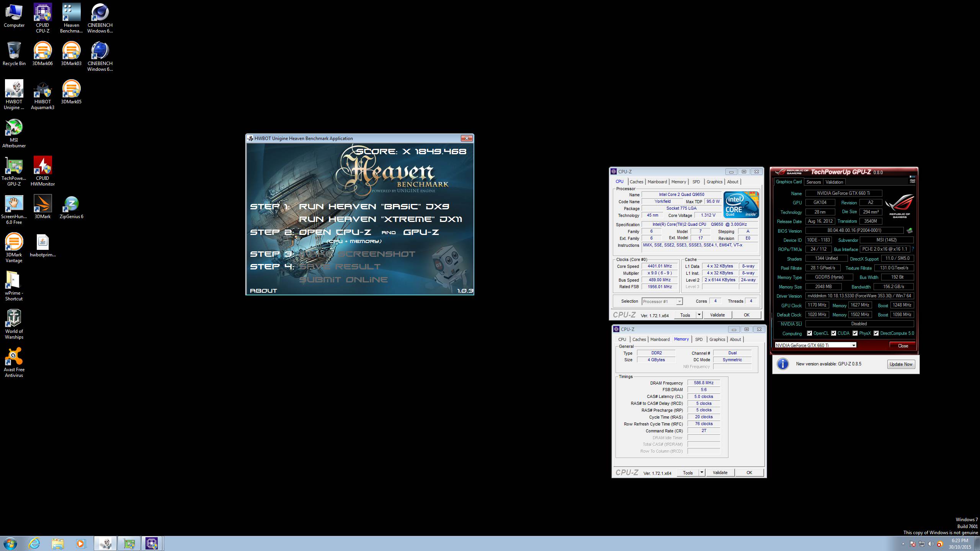Click Validate in the top CPU-Z window
Viewport: 980px width, 551px height.
(x=717, y=315)
